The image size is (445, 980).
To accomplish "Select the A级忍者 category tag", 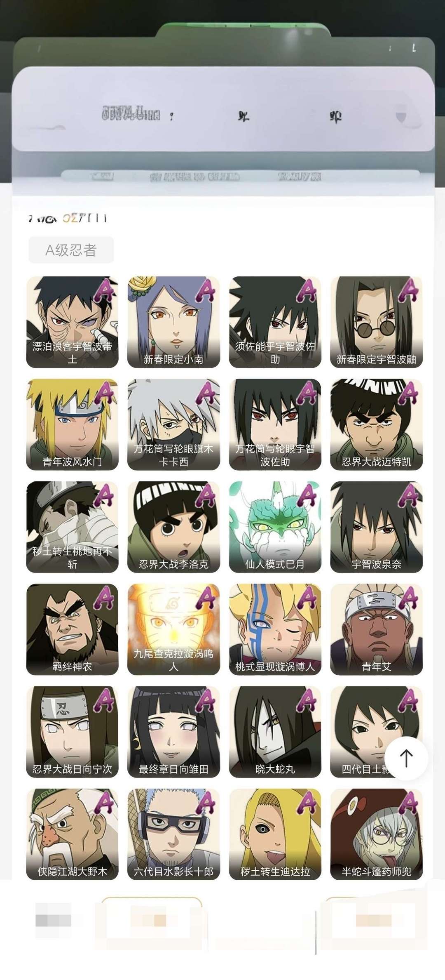I will click(x=71, y=250).
